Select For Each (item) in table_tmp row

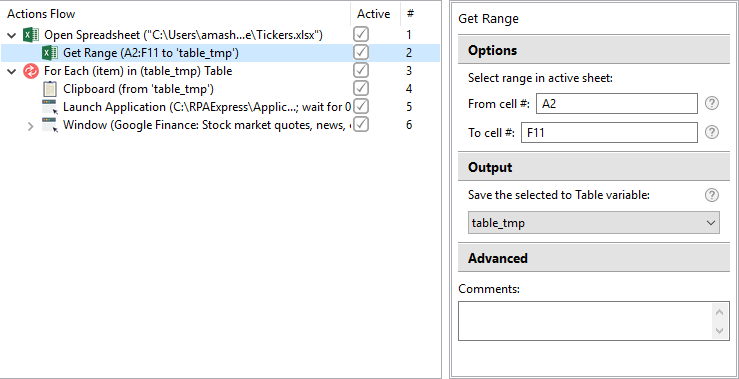221,71
